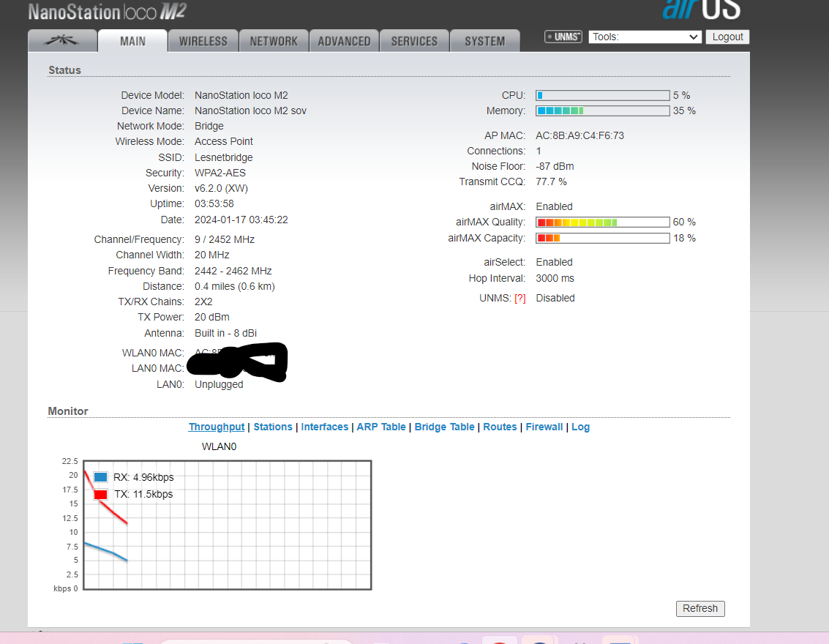The image size is (829, 644).
Task: Click the SSID value Lesnetbridge
Action: [224, 157]
